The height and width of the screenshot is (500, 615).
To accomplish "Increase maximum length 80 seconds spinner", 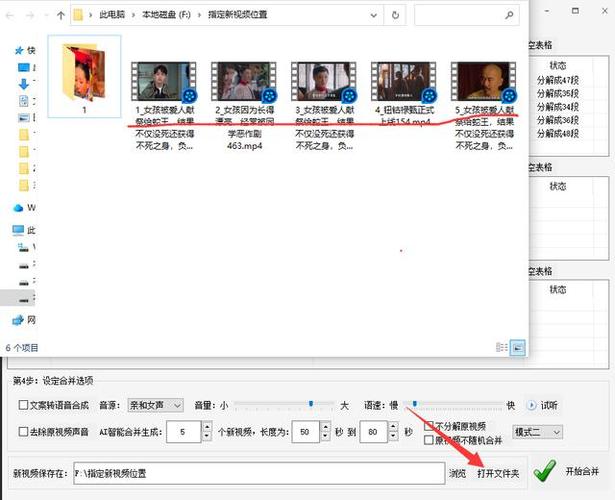I will pyautogui.click(x=393, y=426).
